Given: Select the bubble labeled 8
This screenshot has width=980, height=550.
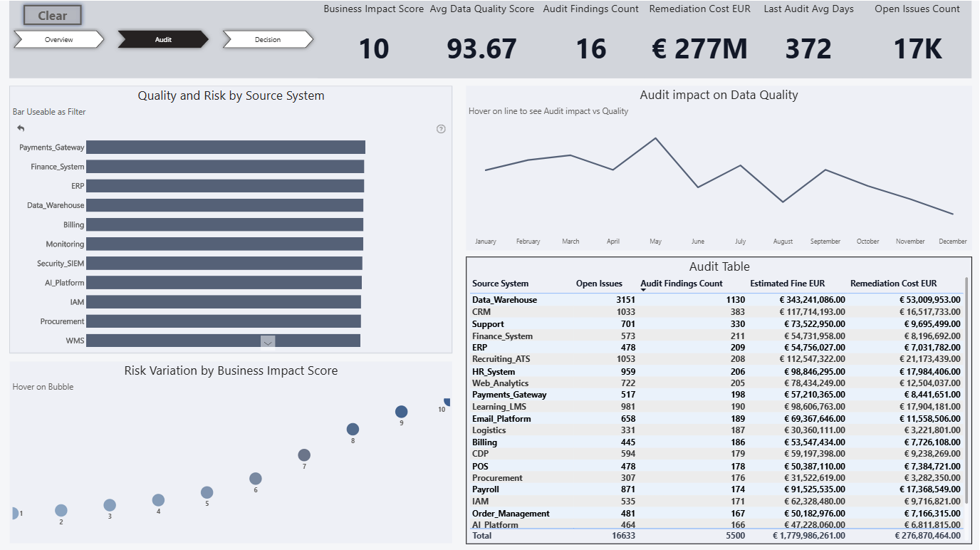Looking at the screenshot, I should click(353, 429).
